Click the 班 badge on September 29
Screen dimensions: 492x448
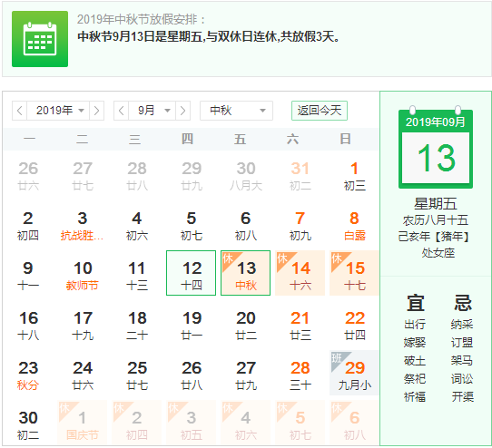pyautogui.click(x=337, y=358)
